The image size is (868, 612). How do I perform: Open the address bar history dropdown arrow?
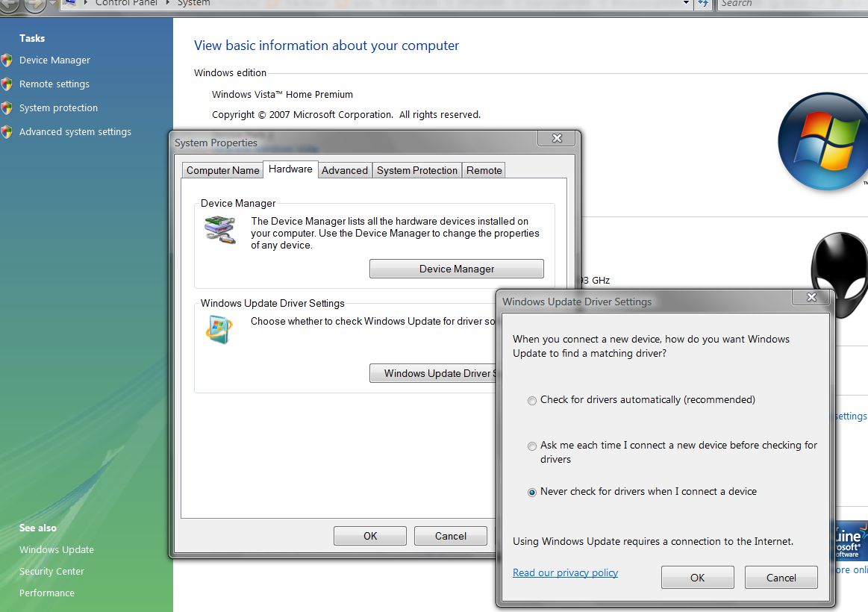click(x=686, y=3)
